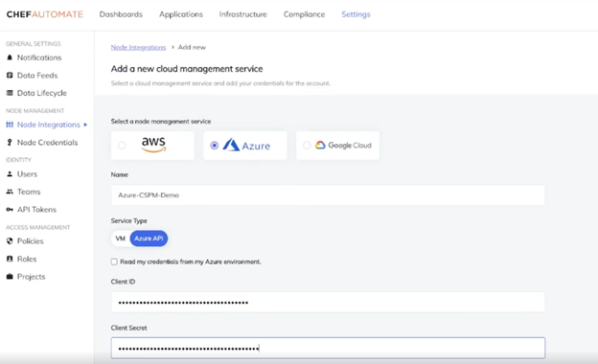Switch service type to VM
Image resolution: width=598 pixels, height=364 pixels.
point(120,239)
